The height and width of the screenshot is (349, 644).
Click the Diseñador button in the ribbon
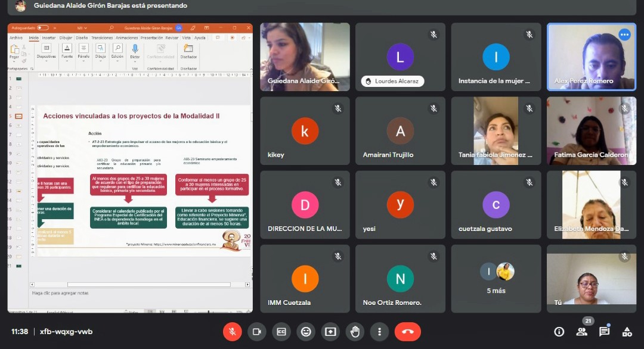point(188,52)
